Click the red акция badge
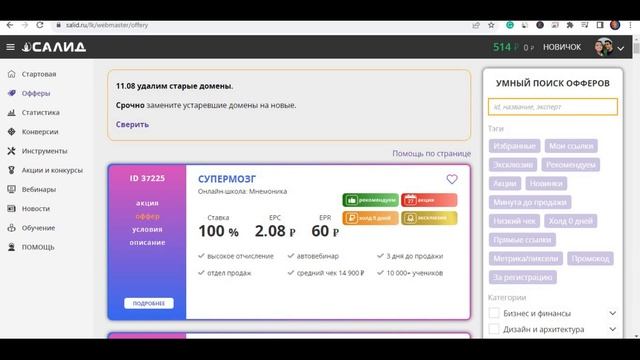The width and height of the screenshot is (640, 360). click(x=429, y=200)
